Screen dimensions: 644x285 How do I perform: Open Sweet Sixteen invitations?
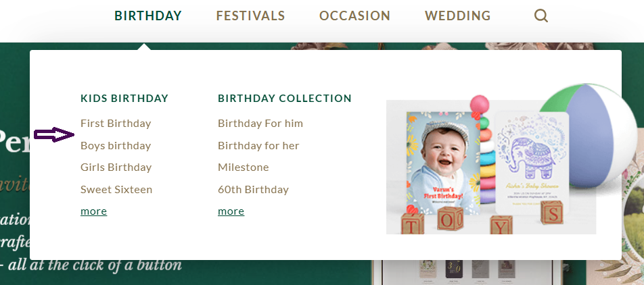[116, 190]
